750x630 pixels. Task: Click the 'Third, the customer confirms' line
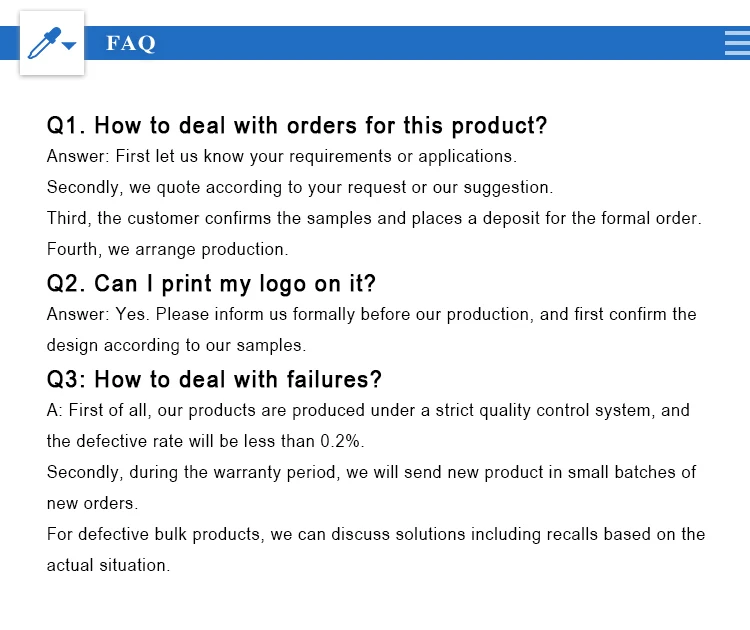(x=374, y=218)
